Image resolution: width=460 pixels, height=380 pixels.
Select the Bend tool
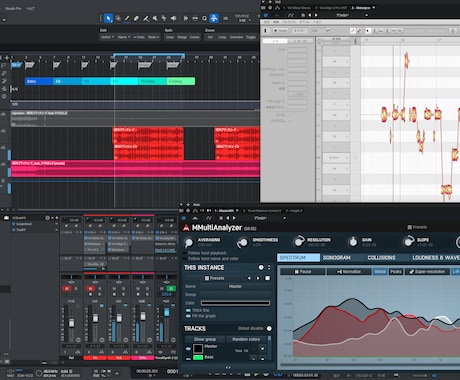coord(164,18)
